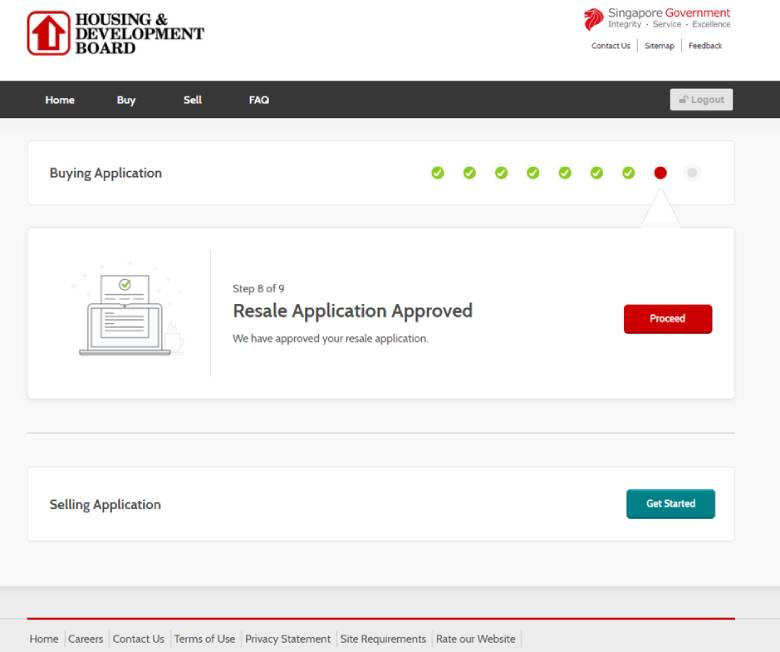Open the Sitemap link
Image resolution: width=780 pixels, height=652 pixels.
659,46
